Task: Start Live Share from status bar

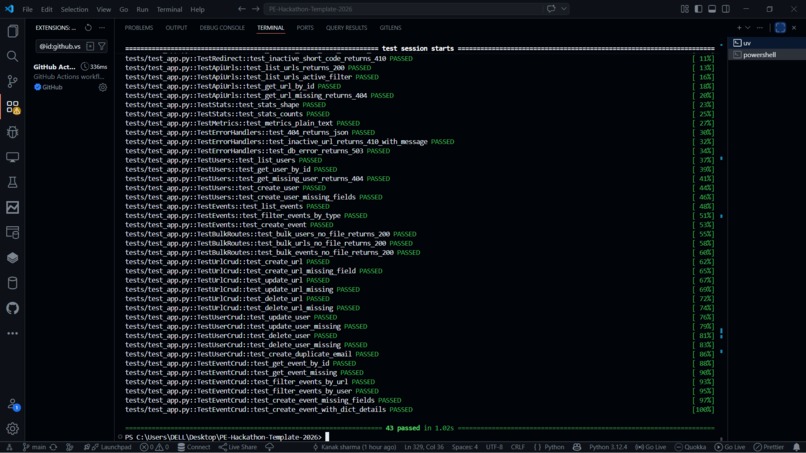Action: (x=237, y=447)
